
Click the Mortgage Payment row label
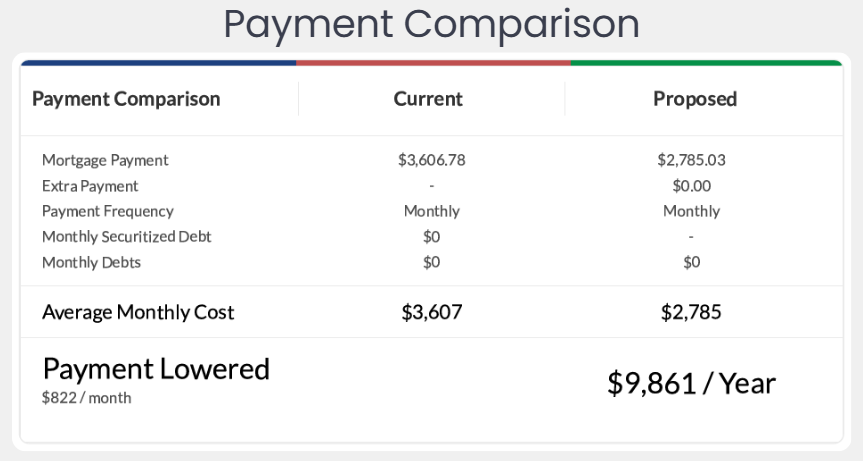click(x=105, y=160)
